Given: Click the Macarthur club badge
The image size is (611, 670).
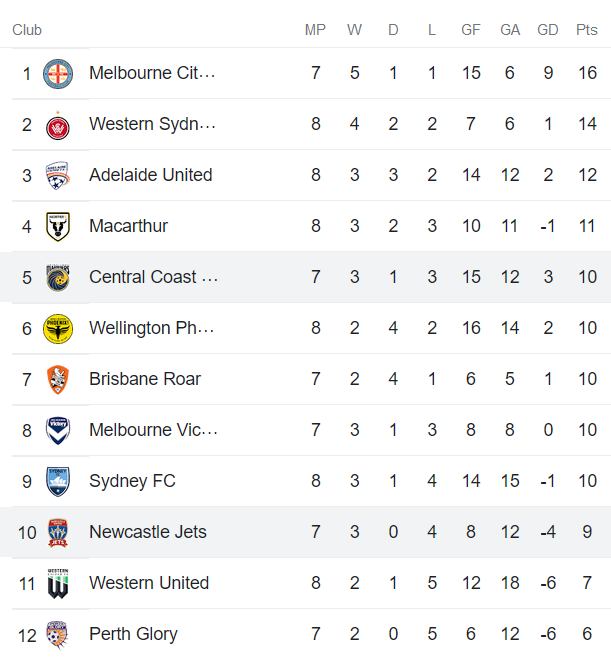Looking at the screenshot, I should (58, 226).
